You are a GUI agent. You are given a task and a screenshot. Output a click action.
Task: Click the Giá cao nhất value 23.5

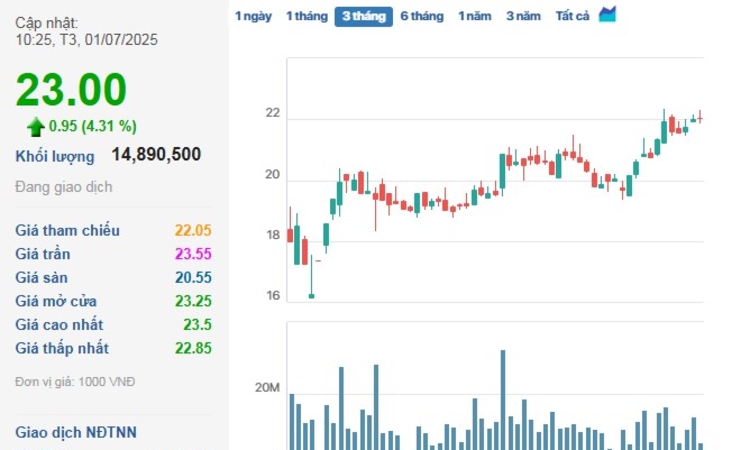[197, 325]
